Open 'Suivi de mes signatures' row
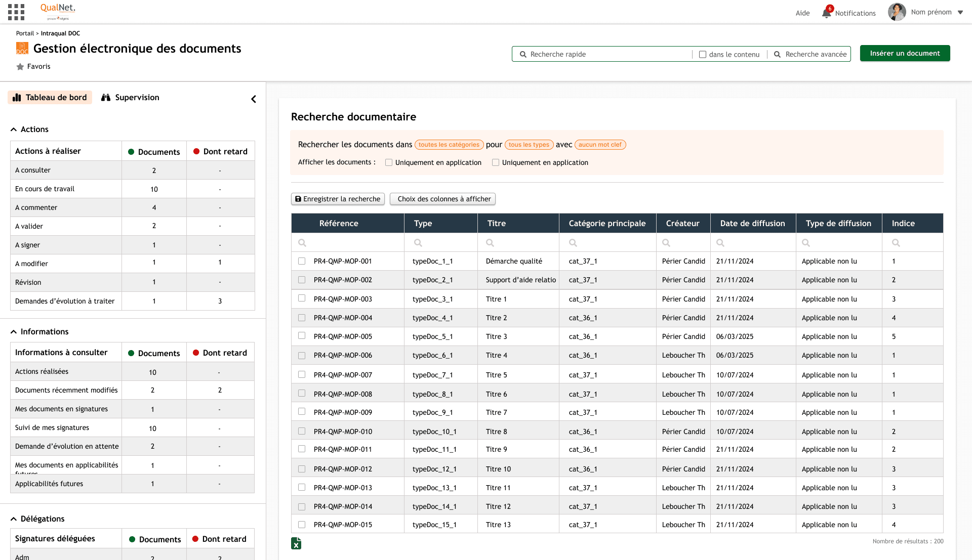The image size is (972, 560). pos(133,428)
